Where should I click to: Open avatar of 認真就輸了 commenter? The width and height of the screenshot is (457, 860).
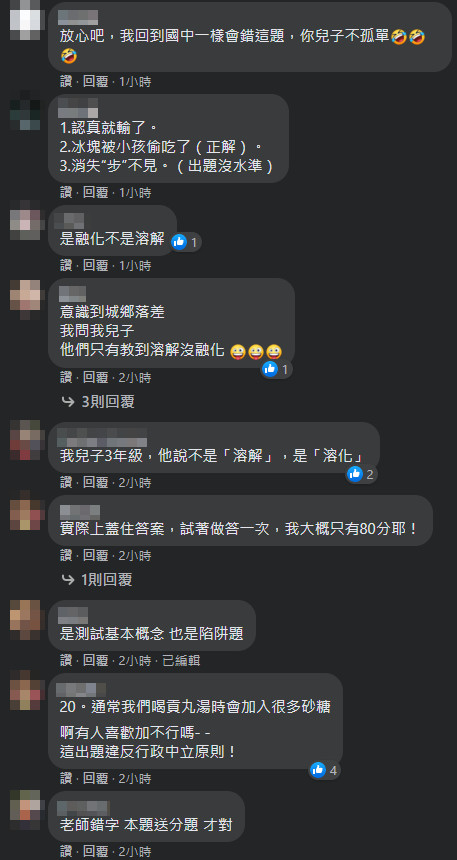tap(25, 112)
